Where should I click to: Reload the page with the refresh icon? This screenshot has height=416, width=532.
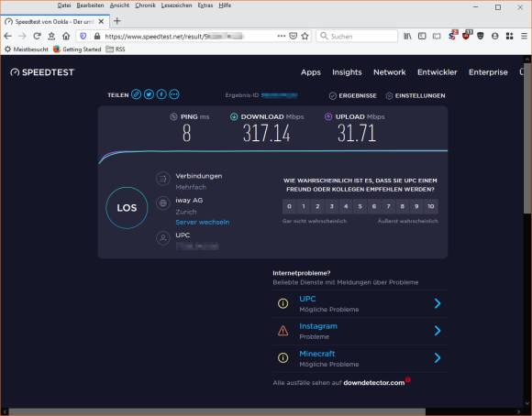(x=37, y=36)
